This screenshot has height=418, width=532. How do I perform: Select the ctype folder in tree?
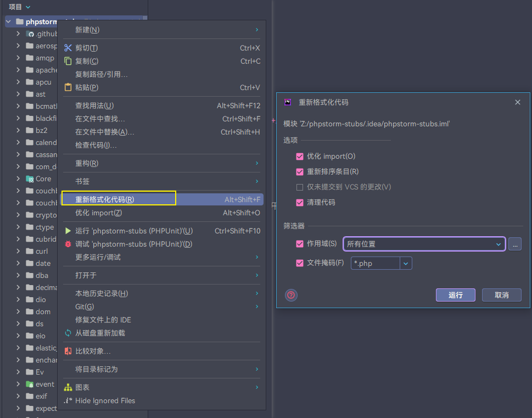[45, 227]
